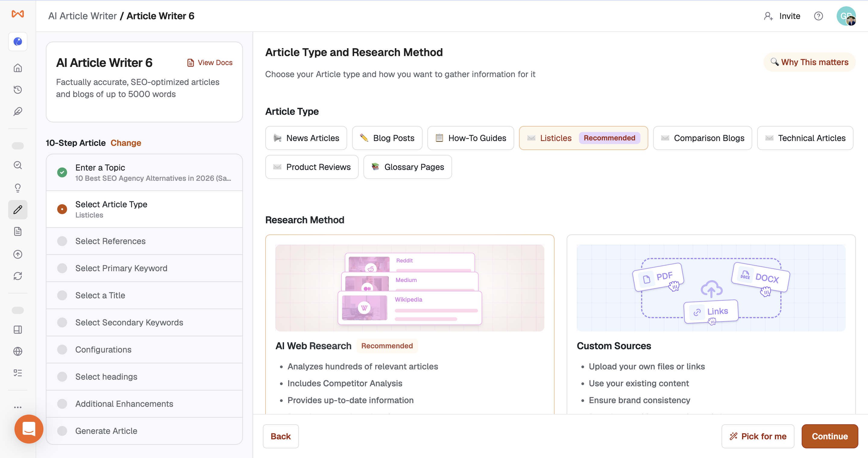Select the pencil writer sidebar icon
Screen dimensions: 868x458
click(x=17, y=209)
